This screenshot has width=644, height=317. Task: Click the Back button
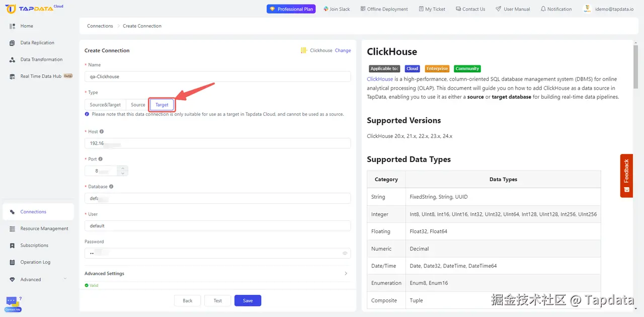188,300
